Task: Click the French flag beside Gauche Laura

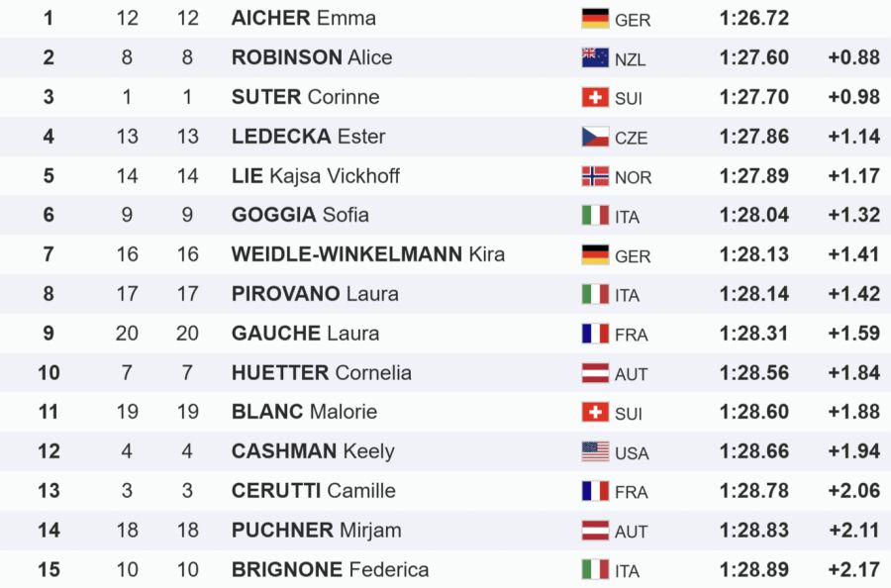Action: pos(595,334)
